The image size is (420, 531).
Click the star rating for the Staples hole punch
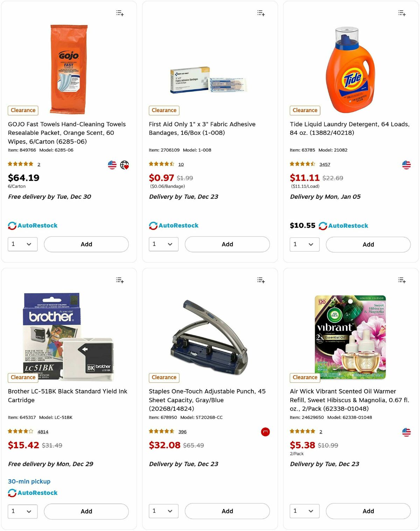tap(160, 431)
